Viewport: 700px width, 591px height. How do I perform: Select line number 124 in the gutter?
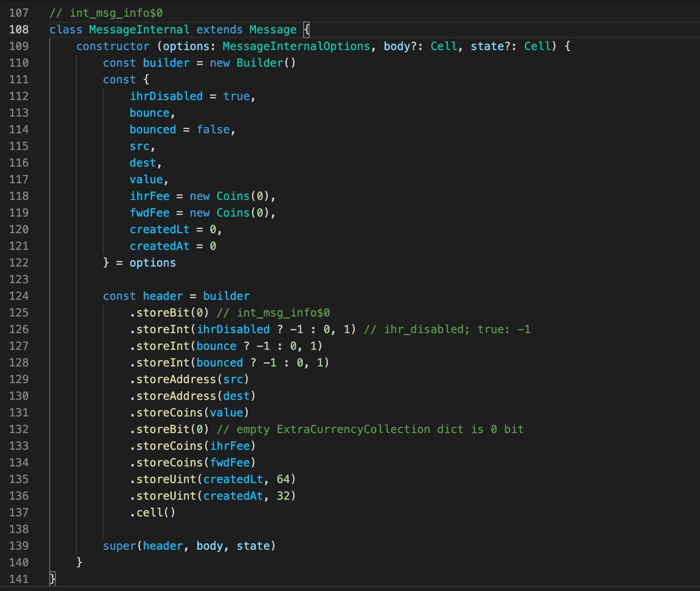tap(19, 296)
